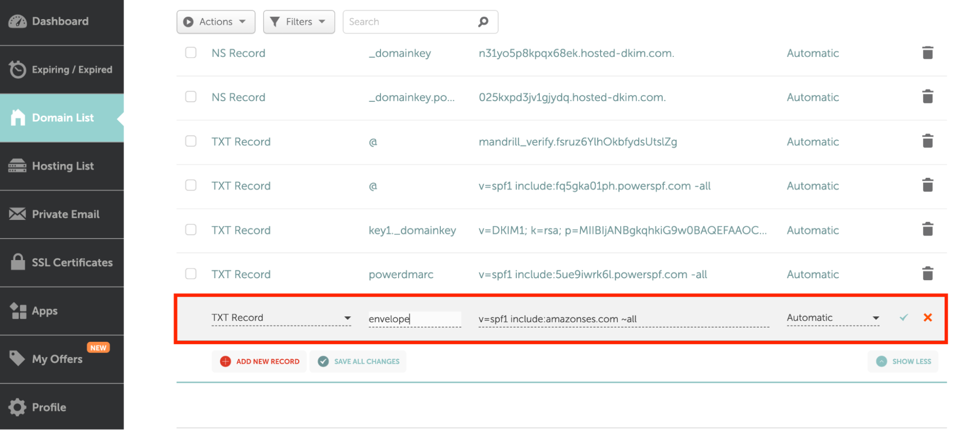
Task: Open Hosting List in sidebar
Action: [x=62, y=166]
